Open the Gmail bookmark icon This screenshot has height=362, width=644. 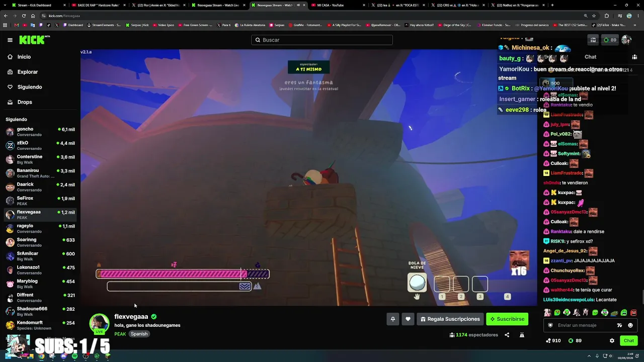17,25
